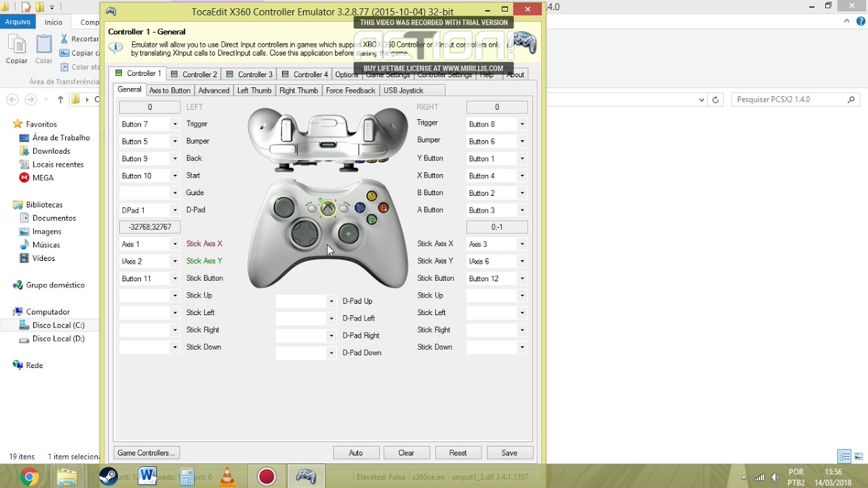The image size is (868, 488).
Task: Click the volume speaker tray icon
Action: click(x=775, y=477)
